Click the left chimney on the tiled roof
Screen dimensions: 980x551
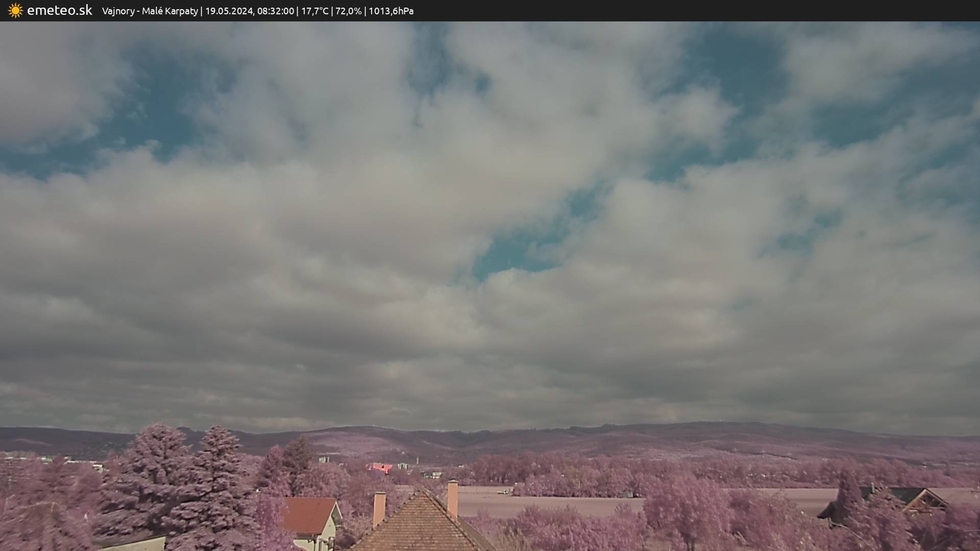click(x=379, y=508)
